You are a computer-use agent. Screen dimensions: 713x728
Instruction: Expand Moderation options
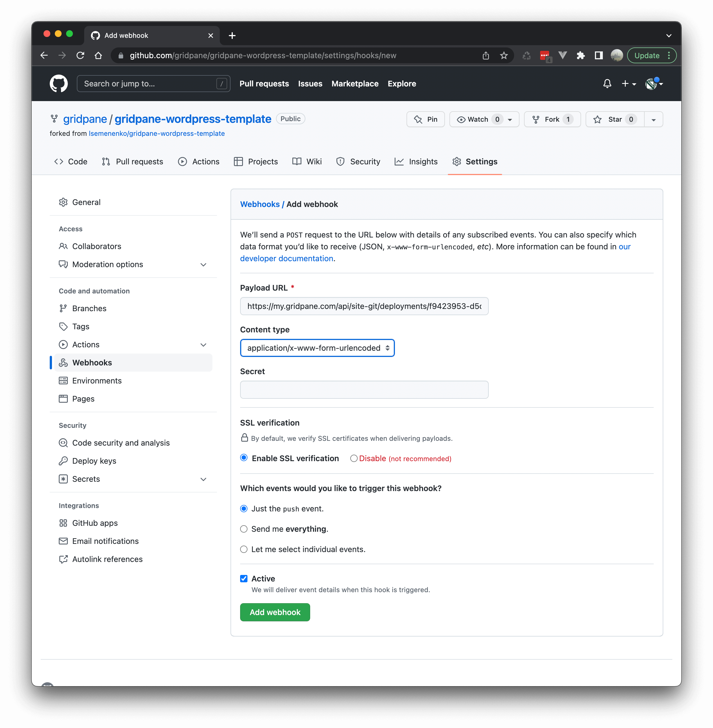click(x=203, y=265)
